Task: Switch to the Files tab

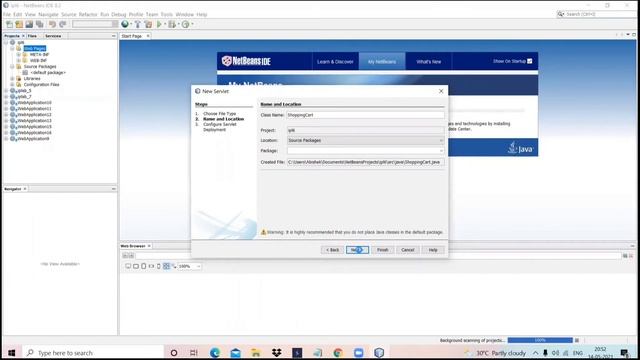Action: click(x=32, y=36)
